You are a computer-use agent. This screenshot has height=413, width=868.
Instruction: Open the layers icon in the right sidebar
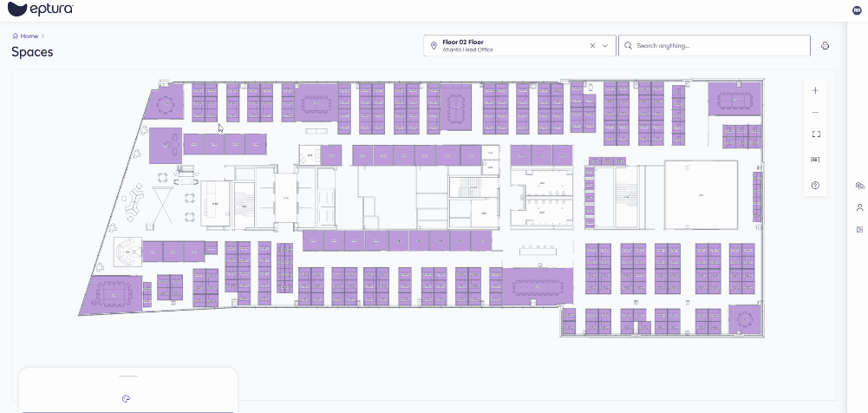pyautogui.click(x=859, y=186)
